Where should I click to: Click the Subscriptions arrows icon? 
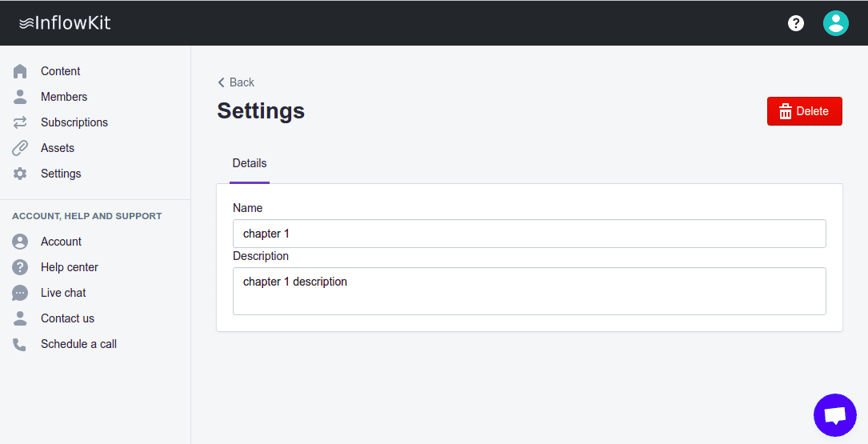tap(20, 122)
